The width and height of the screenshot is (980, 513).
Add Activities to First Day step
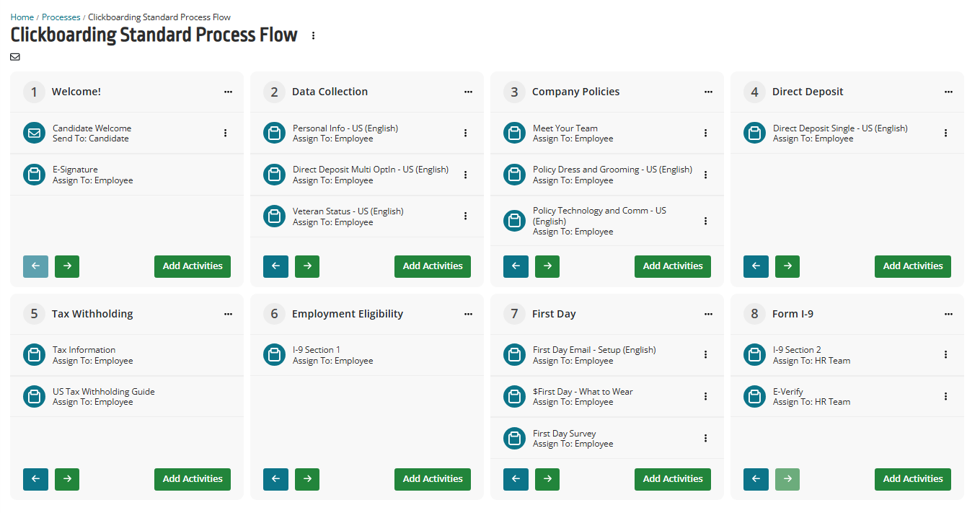[673, 479]
